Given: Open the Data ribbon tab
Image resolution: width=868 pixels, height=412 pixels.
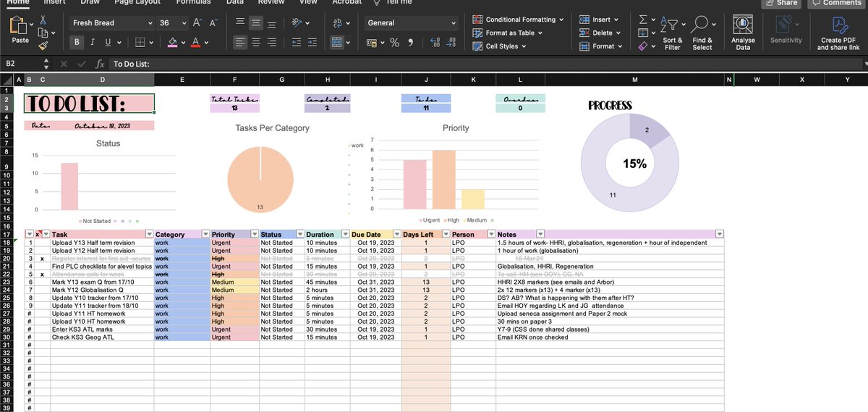Looking at the screenshot, I should point(235,2).
